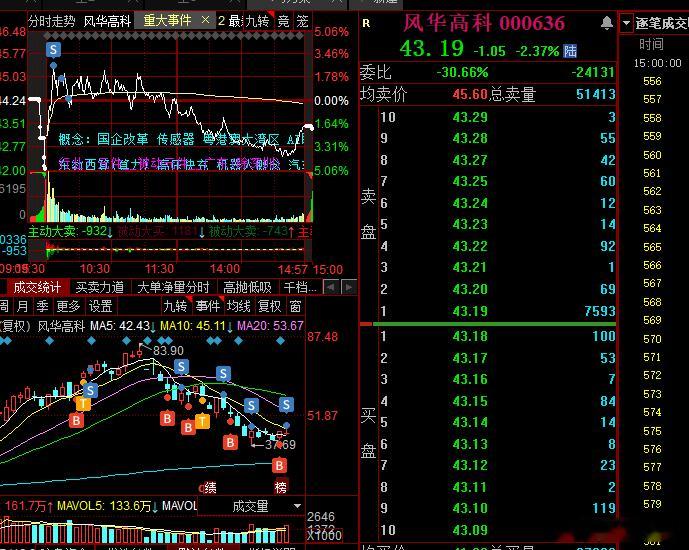
Task: Click the 均卖价 45.60 value
Action: click(x=470, y=94)
